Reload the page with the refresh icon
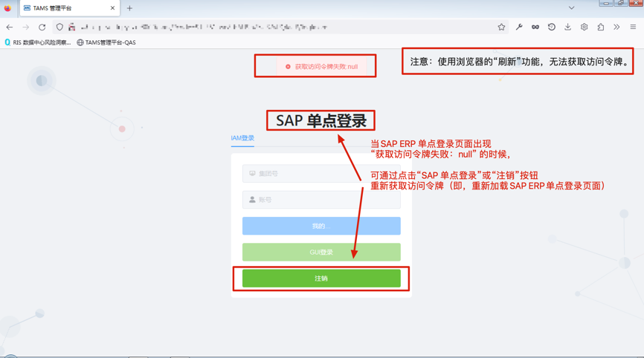 tap(42, 27)
